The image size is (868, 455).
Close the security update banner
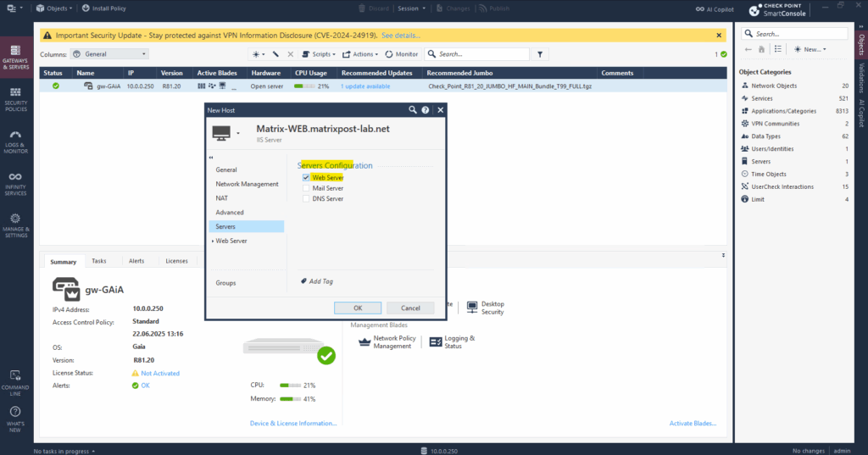(x=719, y=36)
